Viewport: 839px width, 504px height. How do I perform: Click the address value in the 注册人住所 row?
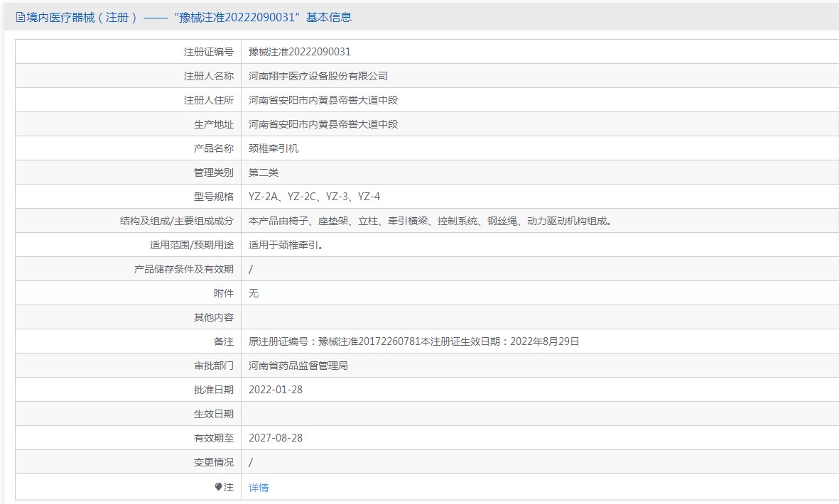point(323,100)
